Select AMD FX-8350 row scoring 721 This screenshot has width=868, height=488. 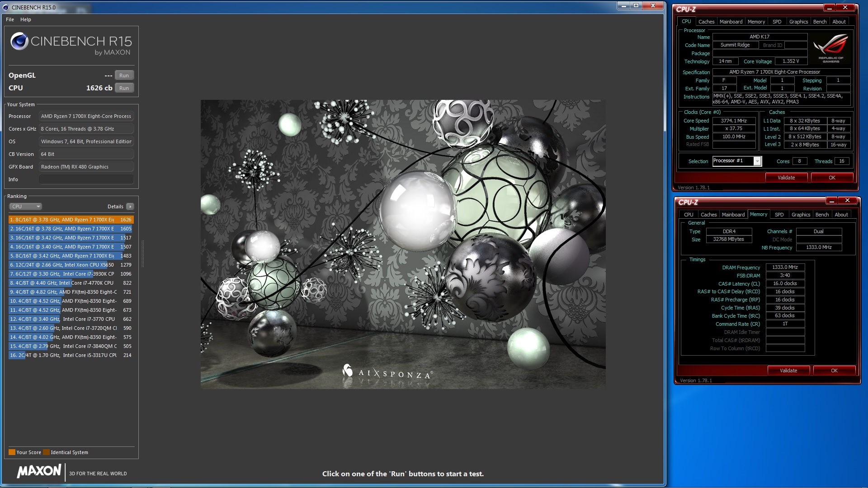tap(71, 292)
